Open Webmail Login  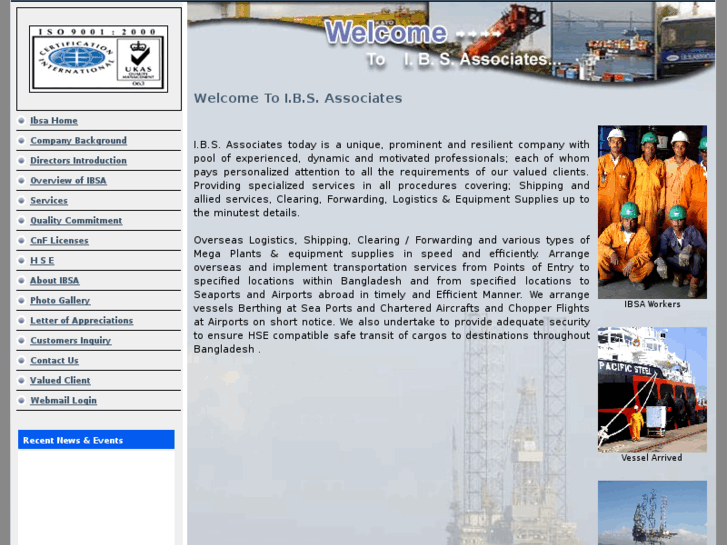[x=64, y=400]
